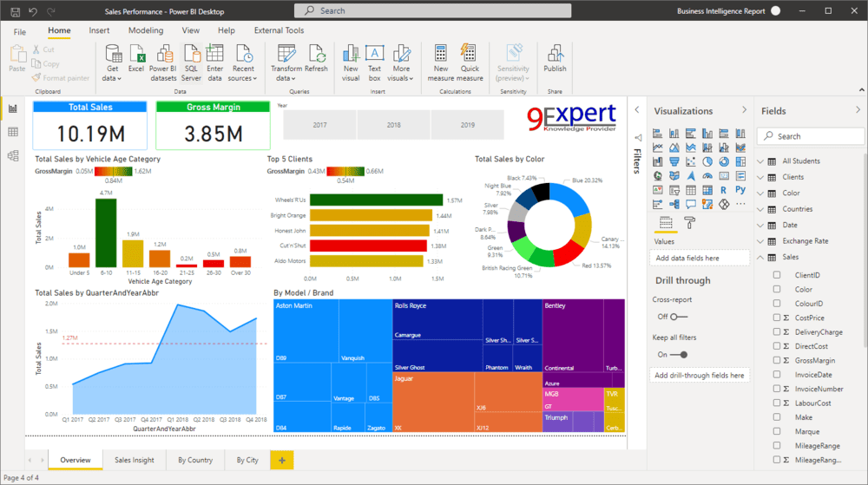Viewport: 868px width, 485px height.
Task: Select the Python visual icon
Action: [x=740, y=190]
